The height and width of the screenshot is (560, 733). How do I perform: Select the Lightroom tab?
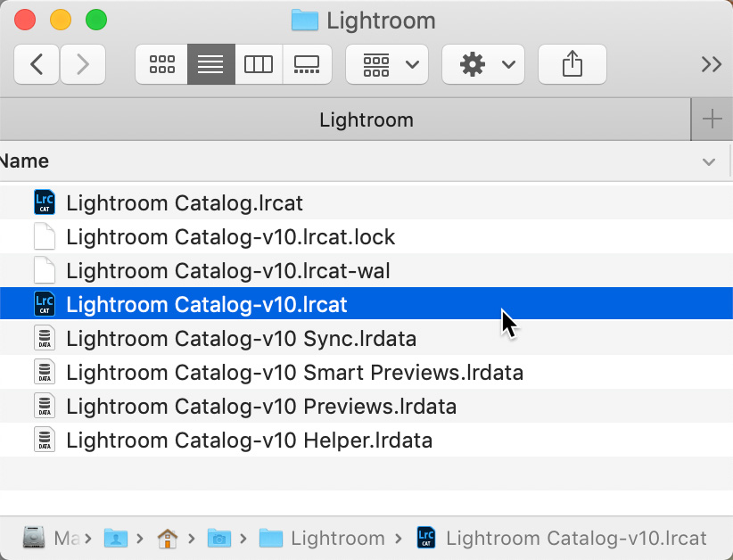pyautogui.click(x=366, y=119)
